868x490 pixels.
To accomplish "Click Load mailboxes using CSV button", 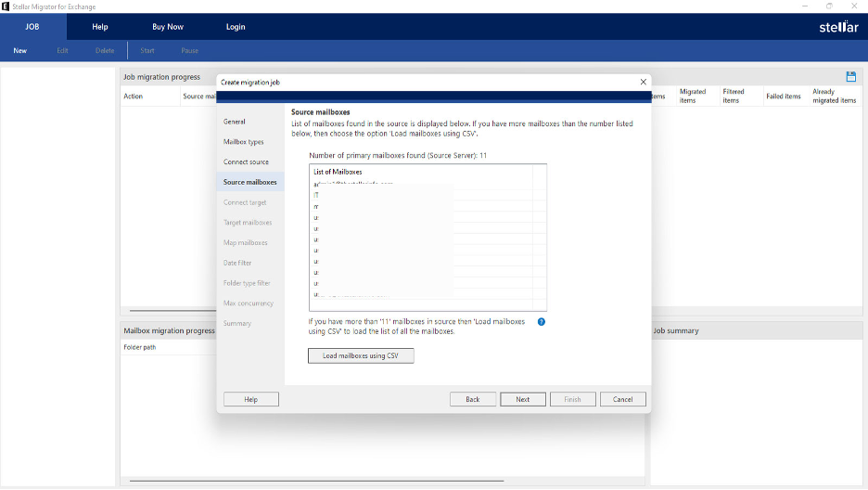I will 361,355.
